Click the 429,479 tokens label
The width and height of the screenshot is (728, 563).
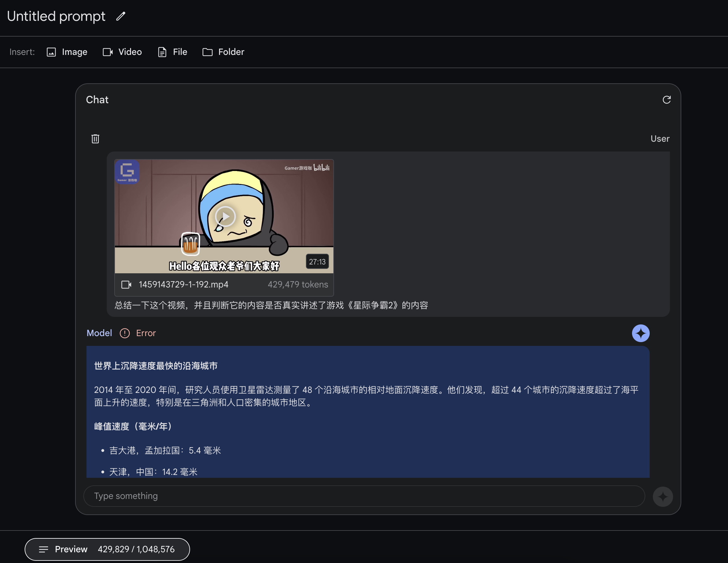pyautogui.click(x=298, y=285)
